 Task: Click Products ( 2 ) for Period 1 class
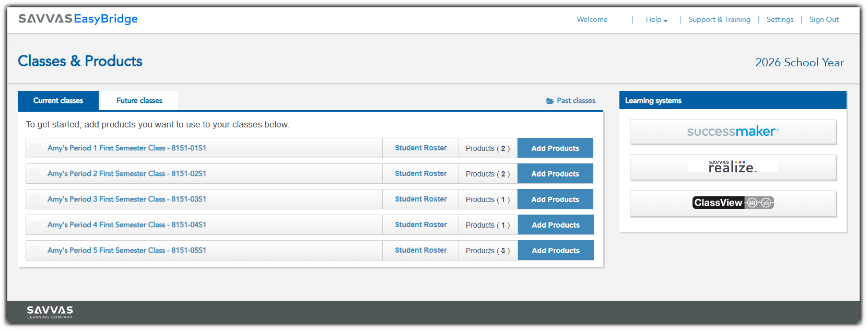point(488,148)
